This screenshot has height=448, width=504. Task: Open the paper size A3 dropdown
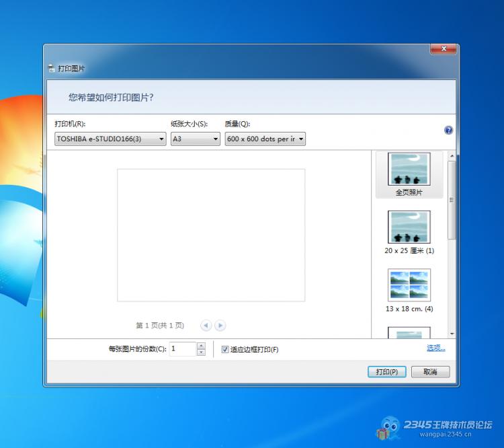(196, 139)
